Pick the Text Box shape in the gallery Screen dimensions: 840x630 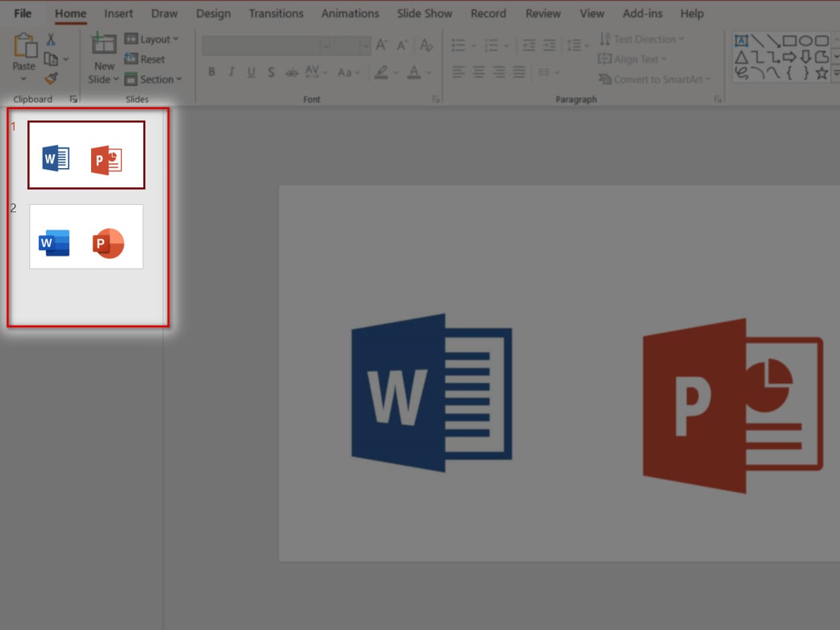(x=742, y=42)
